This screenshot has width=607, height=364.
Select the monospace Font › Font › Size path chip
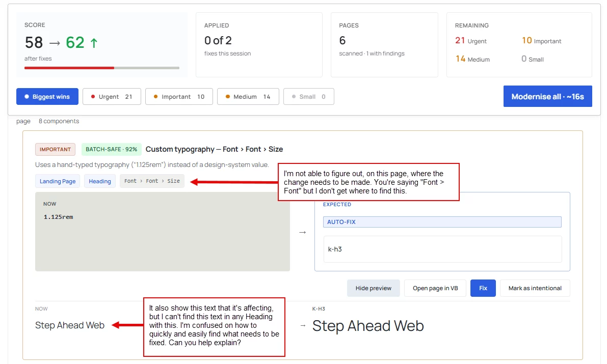pos(152,181)
